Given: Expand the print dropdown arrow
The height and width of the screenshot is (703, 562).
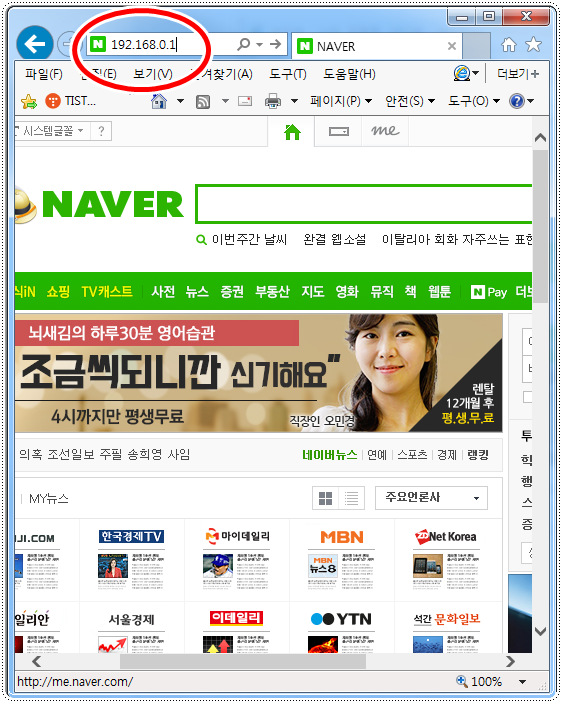Looking at the screenshot, I should point(294,101).
